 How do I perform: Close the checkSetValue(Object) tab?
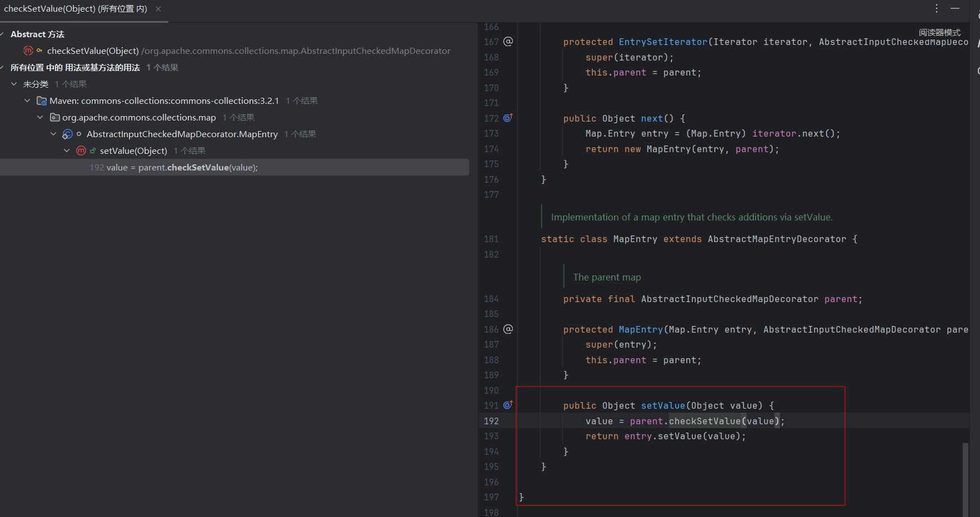[158, 9]
